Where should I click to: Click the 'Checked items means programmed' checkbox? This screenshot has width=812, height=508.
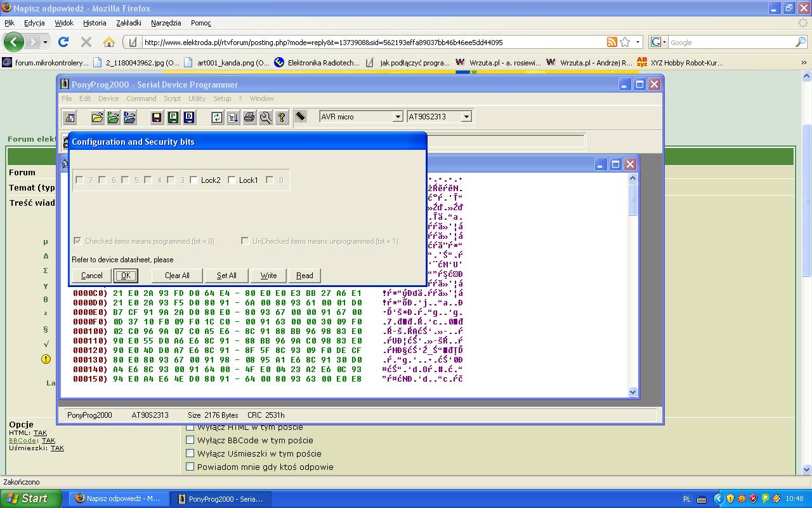pyautogui.click(x=77, y=241)
